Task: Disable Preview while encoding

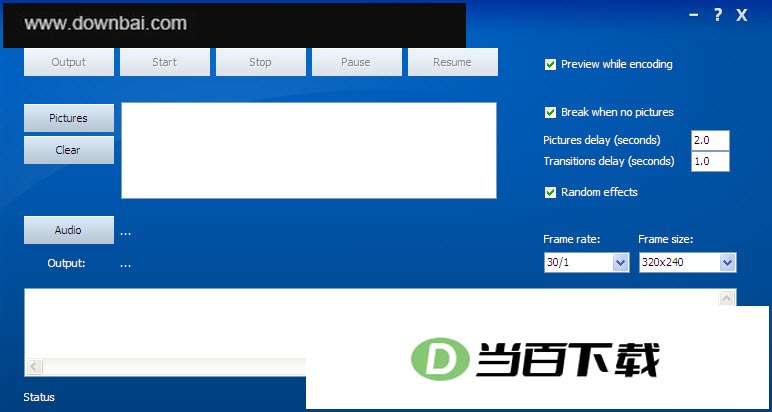Action: click(550, 64)
